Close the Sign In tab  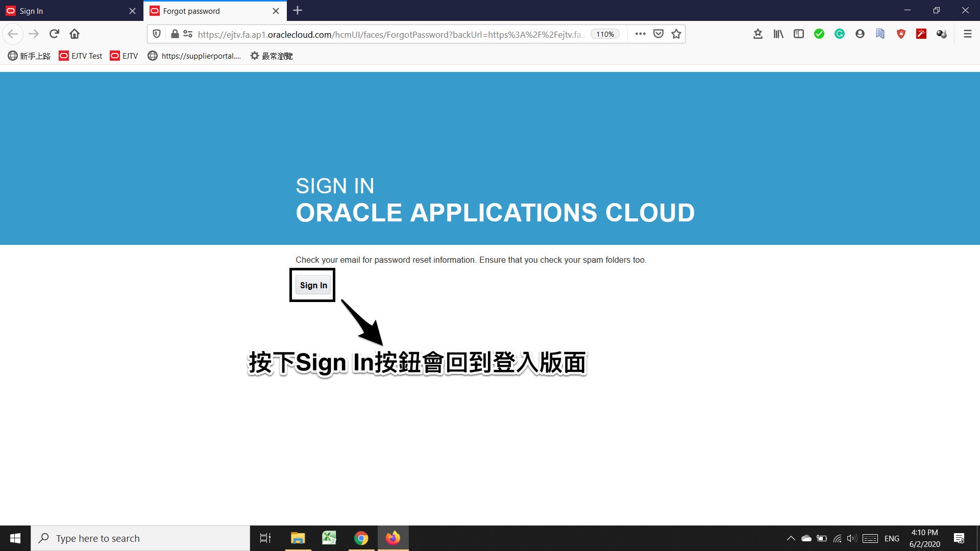[x=132, y=11]
